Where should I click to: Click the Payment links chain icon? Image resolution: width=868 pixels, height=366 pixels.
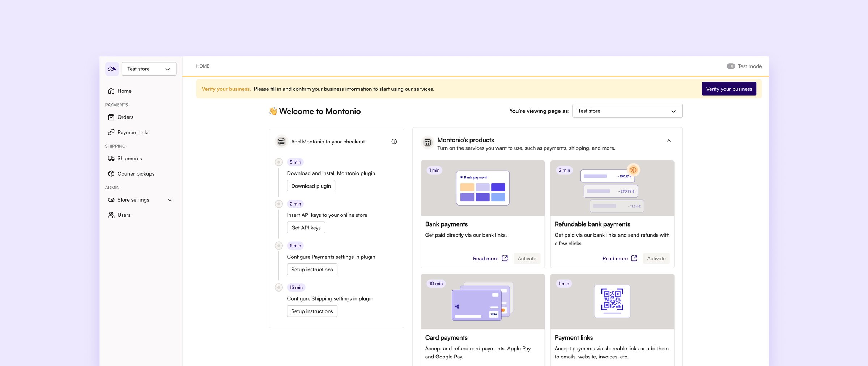coord(111,132)
